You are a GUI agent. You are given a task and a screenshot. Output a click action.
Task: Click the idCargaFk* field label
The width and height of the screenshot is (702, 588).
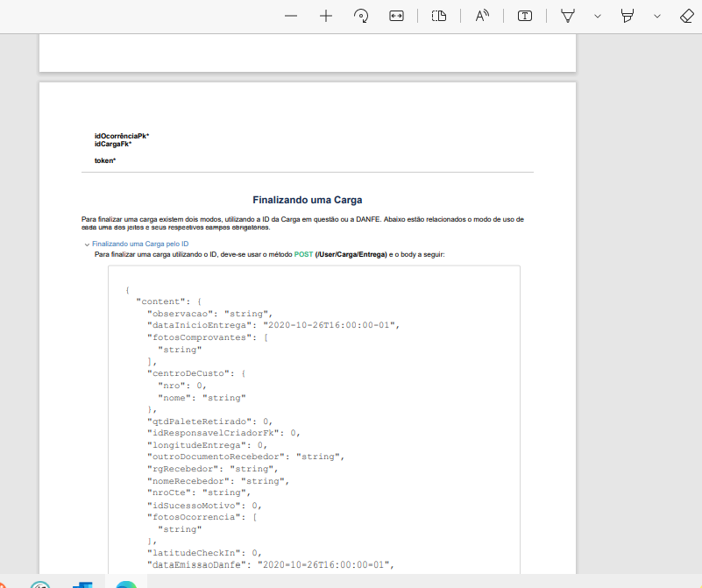point(113,144)
